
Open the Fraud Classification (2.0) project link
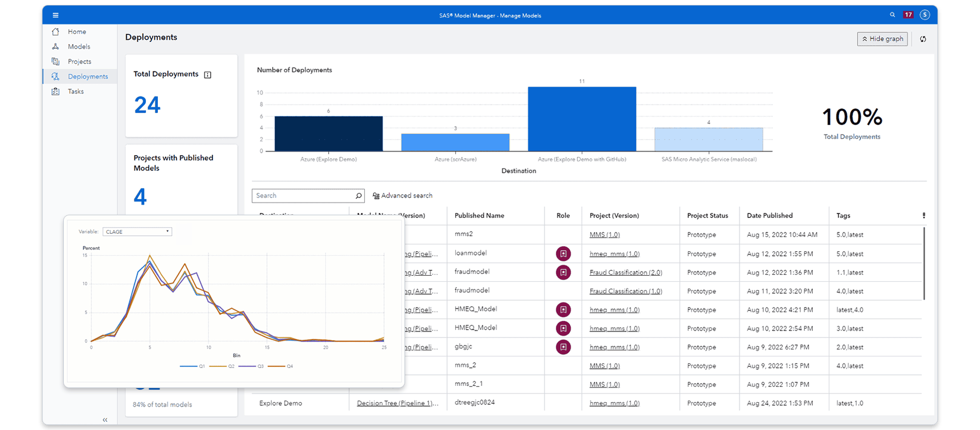coord(626,272)
